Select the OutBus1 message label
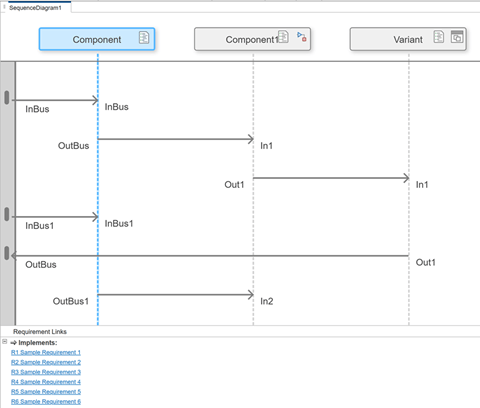The image size is (480, 408). click(71, 301)
